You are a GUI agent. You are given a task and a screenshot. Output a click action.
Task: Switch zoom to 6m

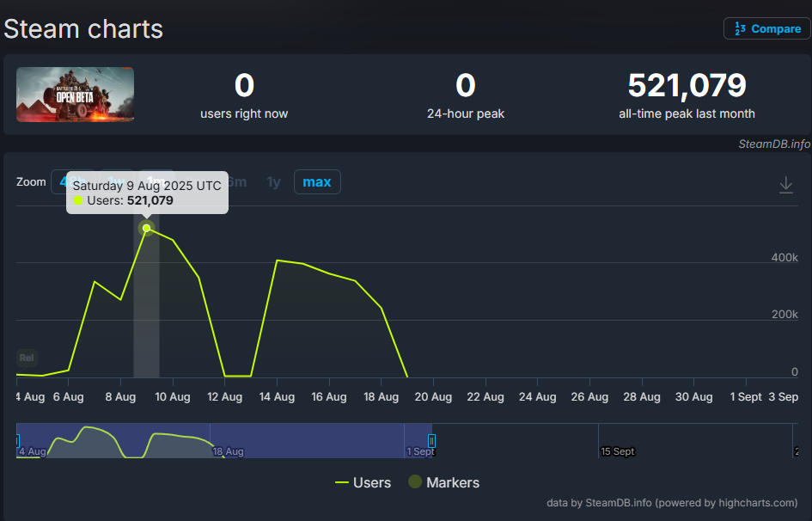pyautogui.click(x=237, y=182)
